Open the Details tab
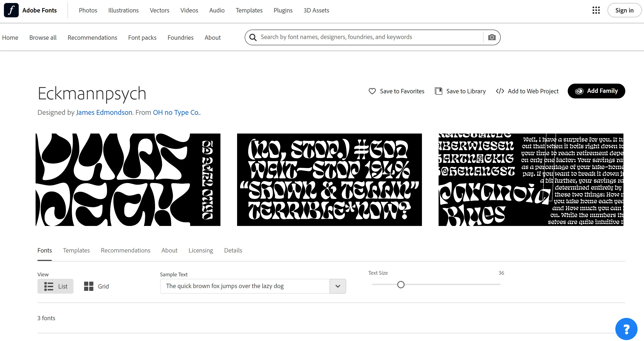This screenshot has width=644, height=341. click(233, 250)
